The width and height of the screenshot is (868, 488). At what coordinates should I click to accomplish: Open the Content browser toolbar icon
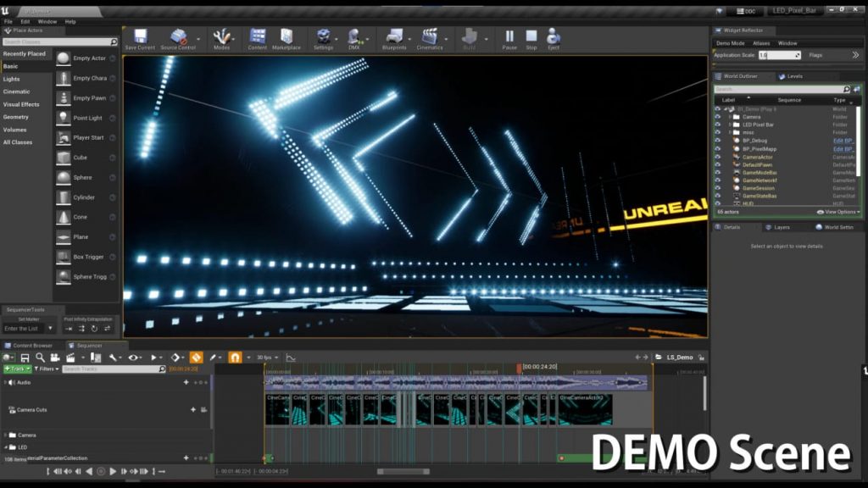[x=258, y=36]
